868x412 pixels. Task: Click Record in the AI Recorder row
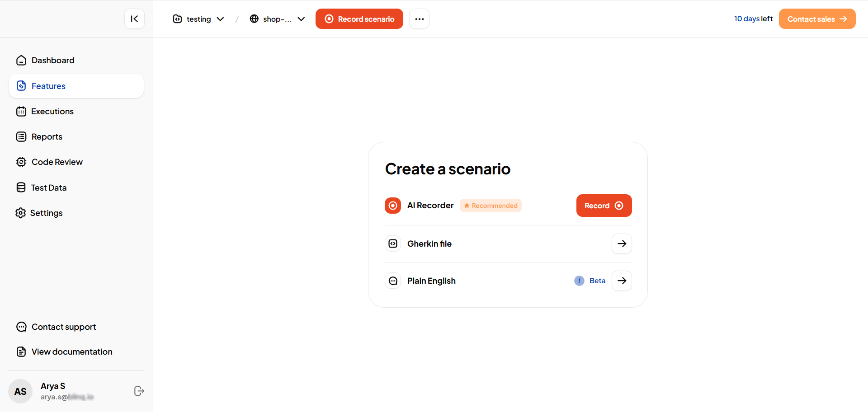click(x=604, y=206)
